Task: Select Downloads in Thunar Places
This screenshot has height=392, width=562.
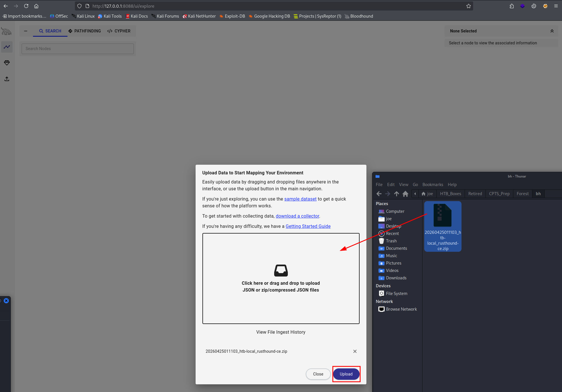Action: (x=396, y=278)
